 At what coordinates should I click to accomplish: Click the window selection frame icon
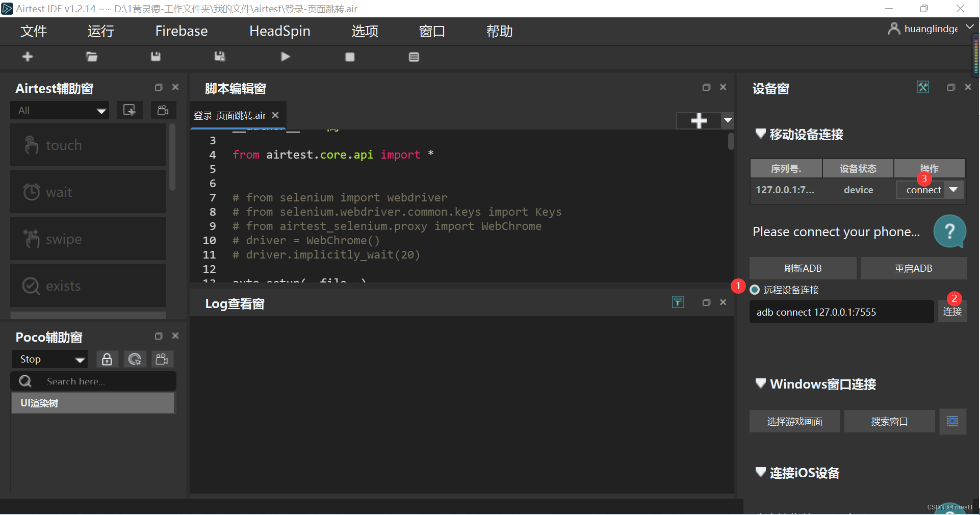pyautogui.click(x=952, y=421)
